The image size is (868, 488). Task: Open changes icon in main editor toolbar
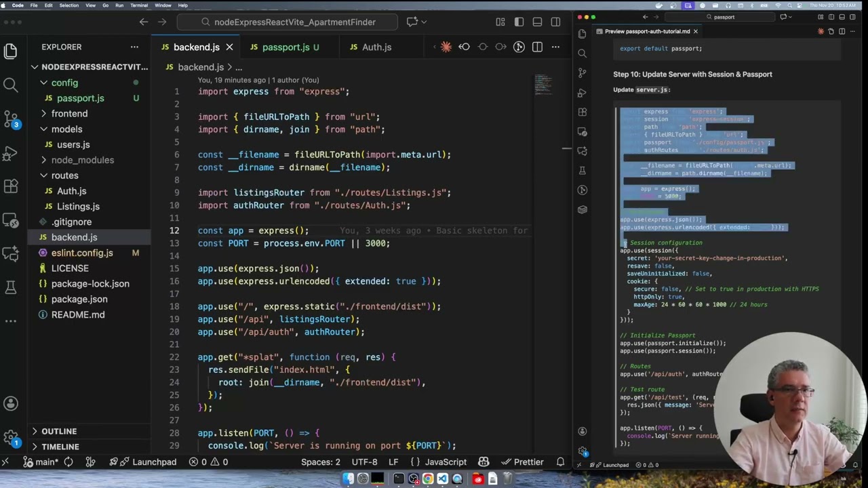tap(464, 47)
